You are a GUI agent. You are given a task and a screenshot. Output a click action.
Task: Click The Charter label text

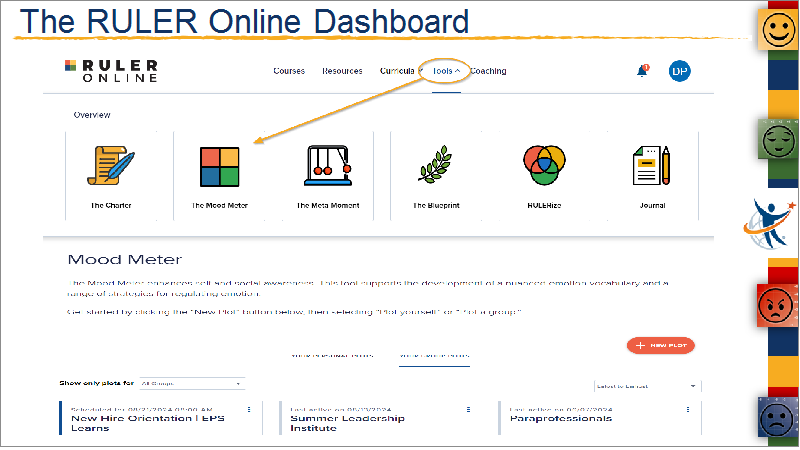[111, 206]
